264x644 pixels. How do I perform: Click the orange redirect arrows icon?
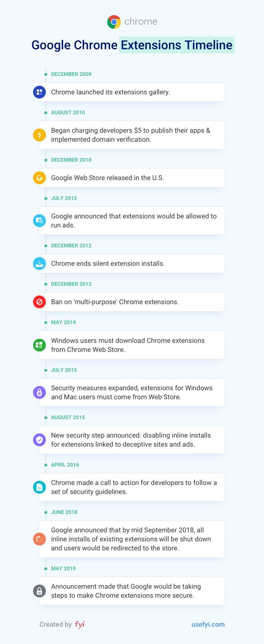[x=39, y=539]
